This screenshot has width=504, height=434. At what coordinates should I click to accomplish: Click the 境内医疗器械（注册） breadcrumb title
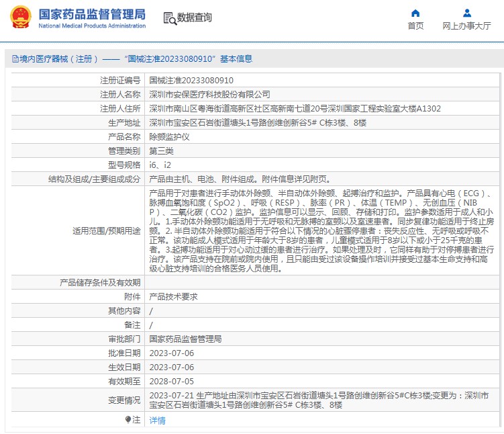[59, 59]
